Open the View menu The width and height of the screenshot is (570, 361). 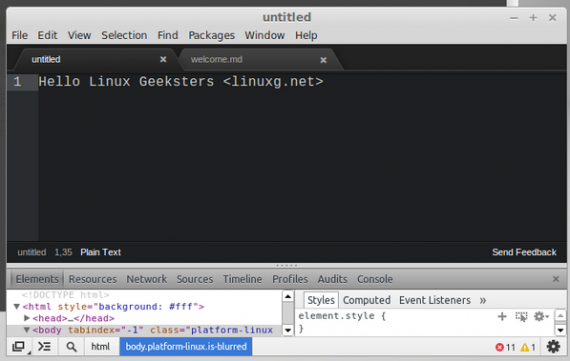[x=79, y=35]
